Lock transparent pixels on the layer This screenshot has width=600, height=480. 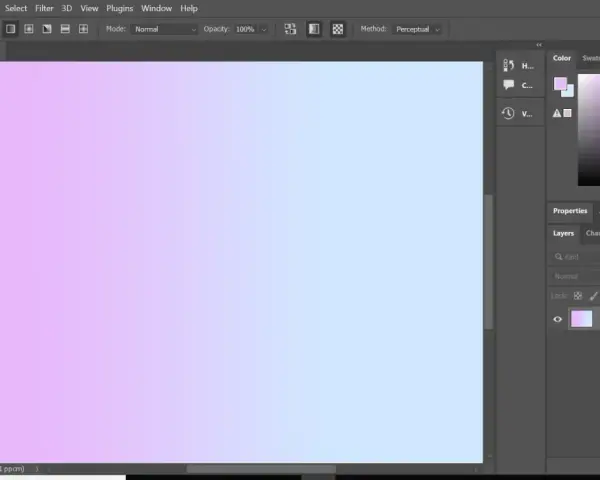578,296
